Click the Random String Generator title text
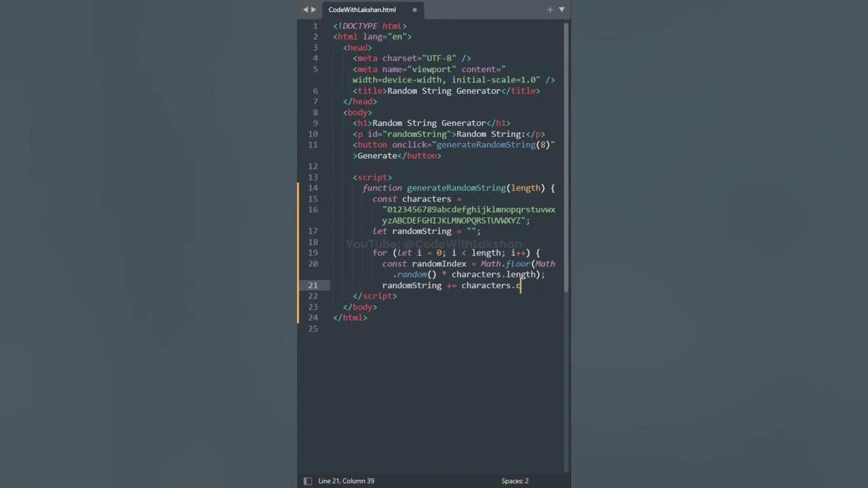Screen dimensions: 868x488 441,91
